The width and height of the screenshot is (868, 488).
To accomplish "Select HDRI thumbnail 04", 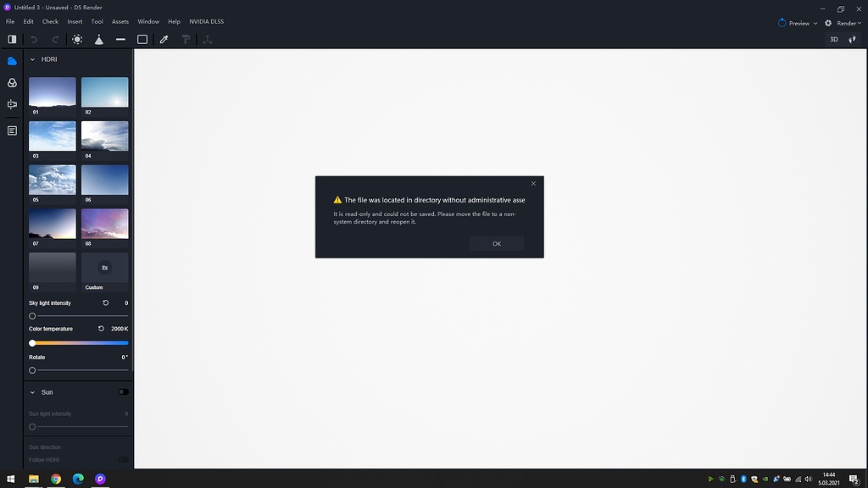I will (104, 136).
